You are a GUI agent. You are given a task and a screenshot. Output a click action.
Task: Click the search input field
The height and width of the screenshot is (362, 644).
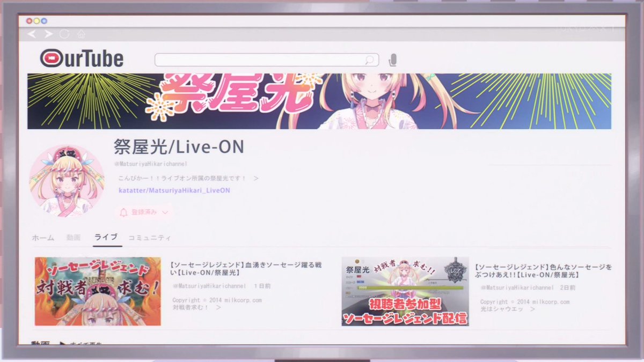click(x=267, y=60)
